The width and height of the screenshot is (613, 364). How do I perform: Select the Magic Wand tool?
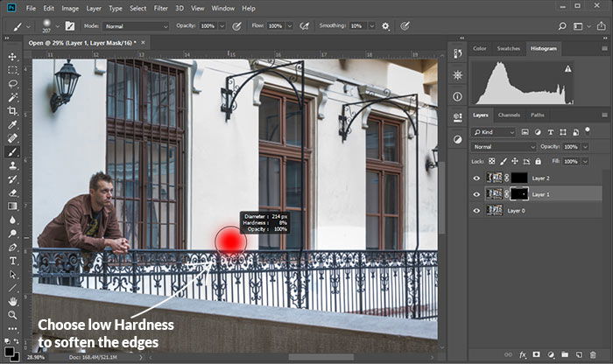(x=12, y=97)
